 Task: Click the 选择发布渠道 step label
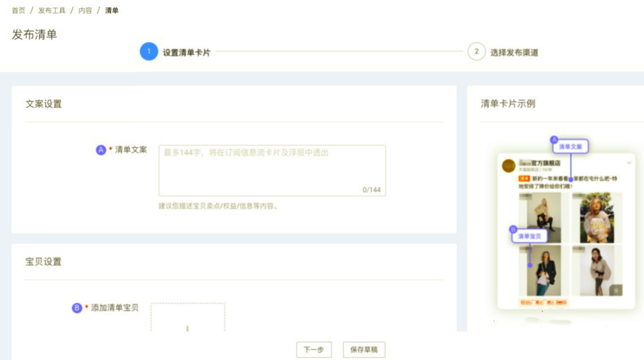pyautogui.click(x=514, y=52)
